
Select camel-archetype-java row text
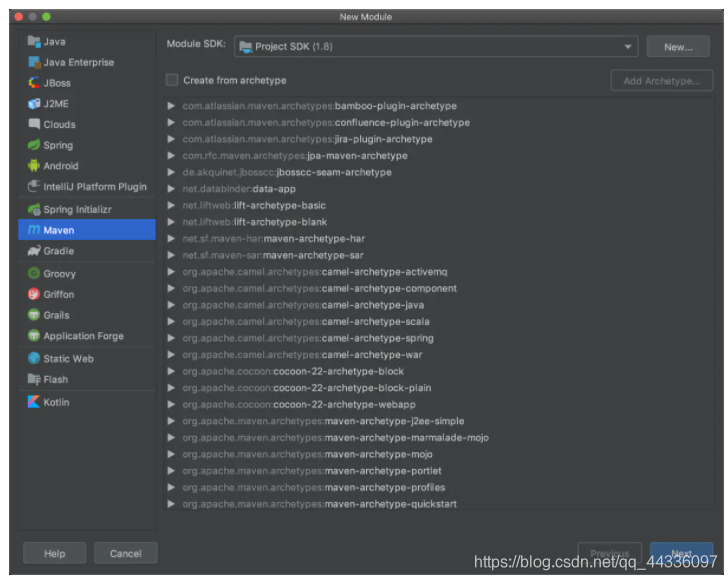click(303, 305)
